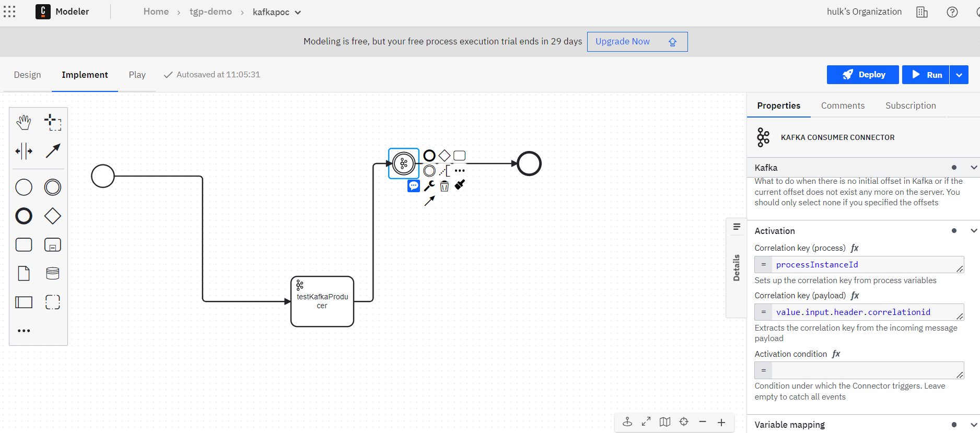980x433 pixels.
Task: Create a Data object reference
Action: point(24,273)
